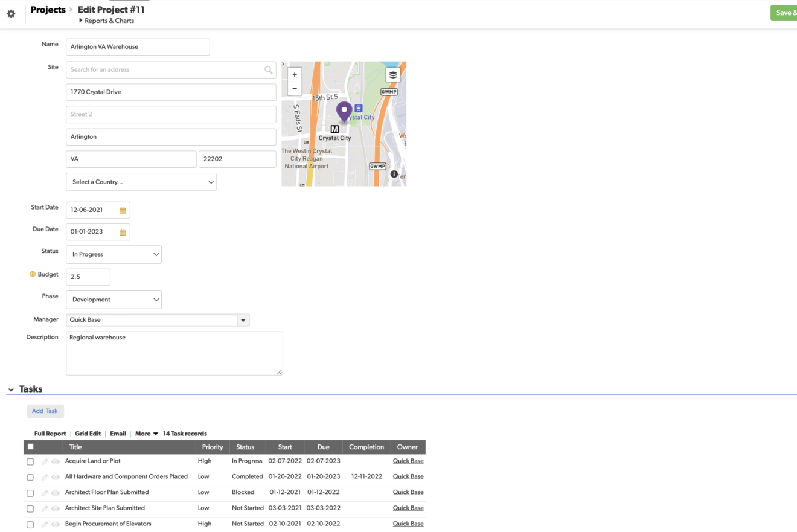View the Architect Floor Plan Submitted task

(56, 493)
